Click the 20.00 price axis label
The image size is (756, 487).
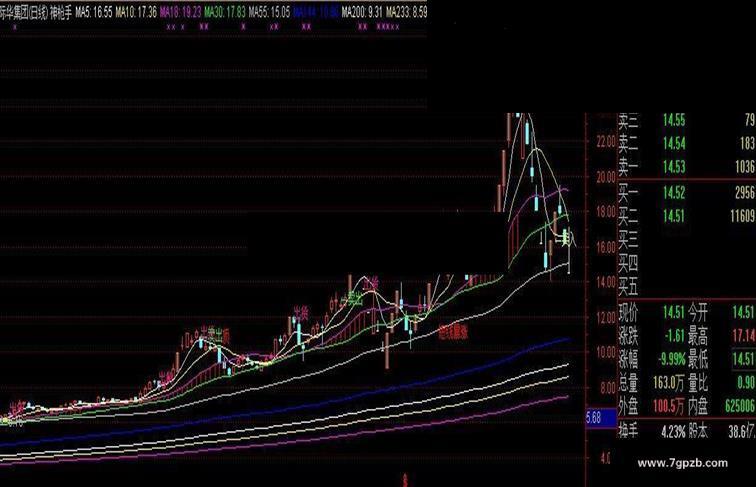click(x=606, y=177)
